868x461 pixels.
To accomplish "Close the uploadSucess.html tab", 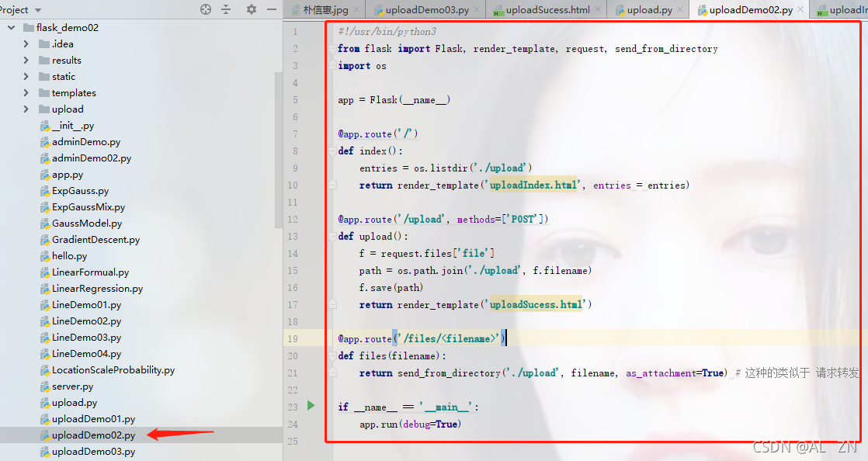I will tap(598, 9).
